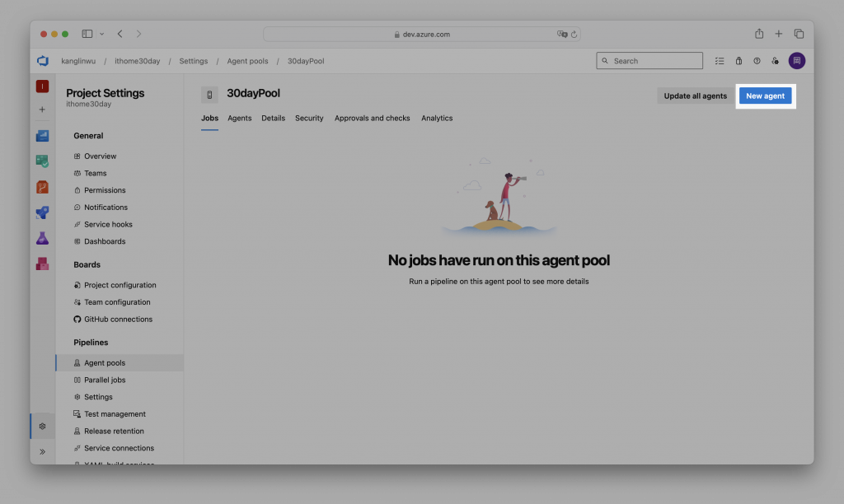Open Project configuration under Boards
This screenshot has width=844, height=504.
[120, 285]
